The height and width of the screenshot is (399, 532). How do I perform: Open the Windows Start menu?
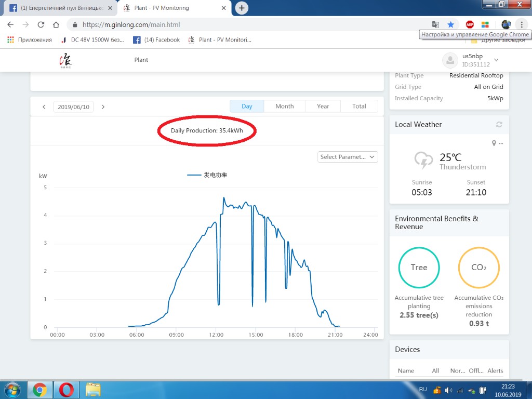12,389
